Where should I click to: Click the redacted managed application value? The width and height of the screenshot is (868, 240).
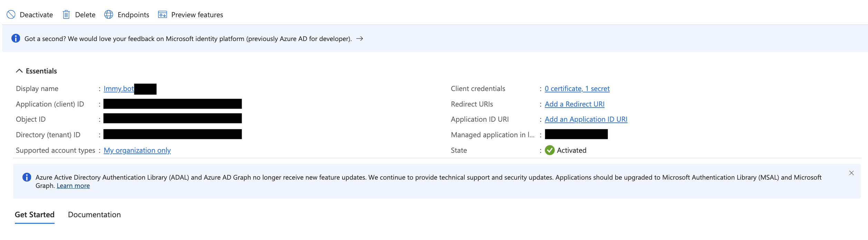[x=576, y=134]
